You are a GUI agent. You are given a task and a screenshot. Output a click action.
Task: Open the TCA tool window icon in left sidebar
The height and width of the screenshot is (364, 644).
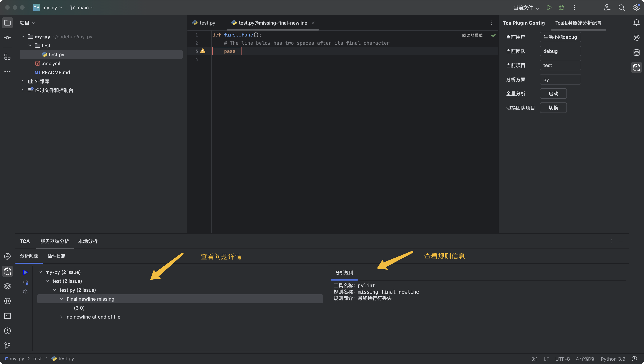pos(7,271)
